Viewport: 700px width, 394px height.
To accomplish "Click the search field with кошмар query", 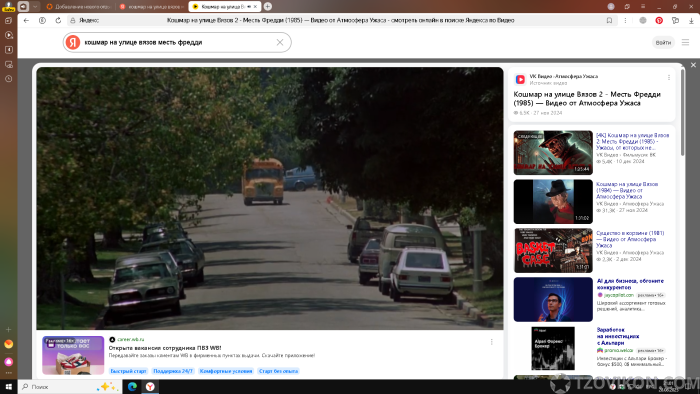I will tap(177, 42).
